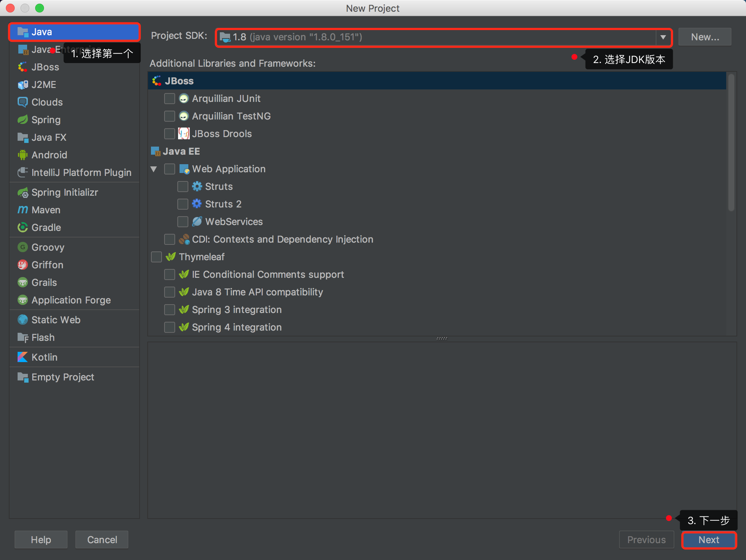Viewport: 746px width, 560px height.
Task: Click the Kotlin K icon
Action: click(x=23, y=357)
